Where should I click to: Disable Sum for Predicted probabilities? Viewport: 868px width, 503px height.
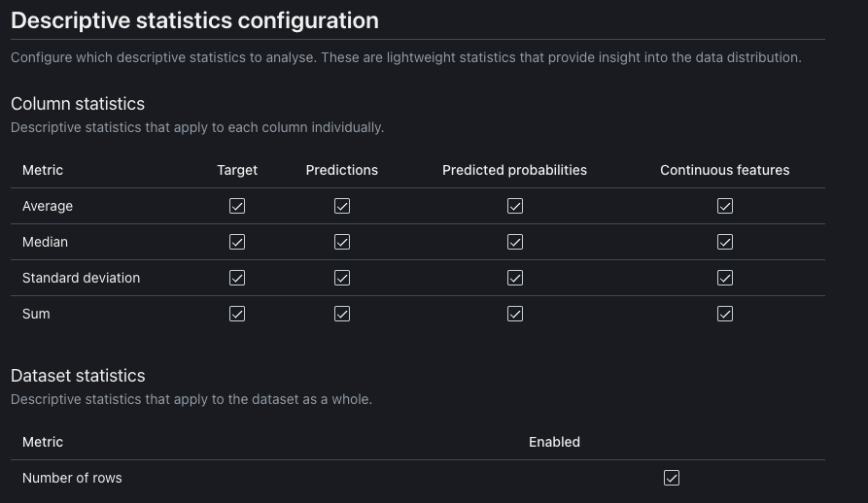[515, 314]
